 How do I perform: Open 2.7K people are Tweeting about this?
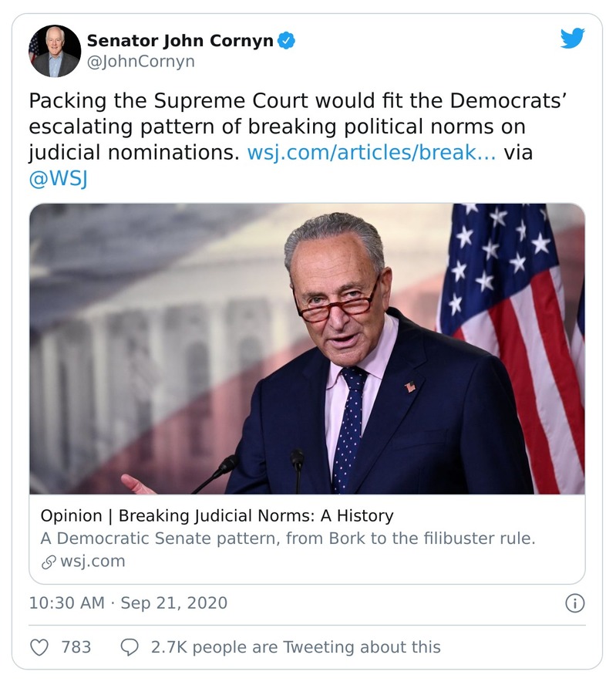[x=295, y=647]
